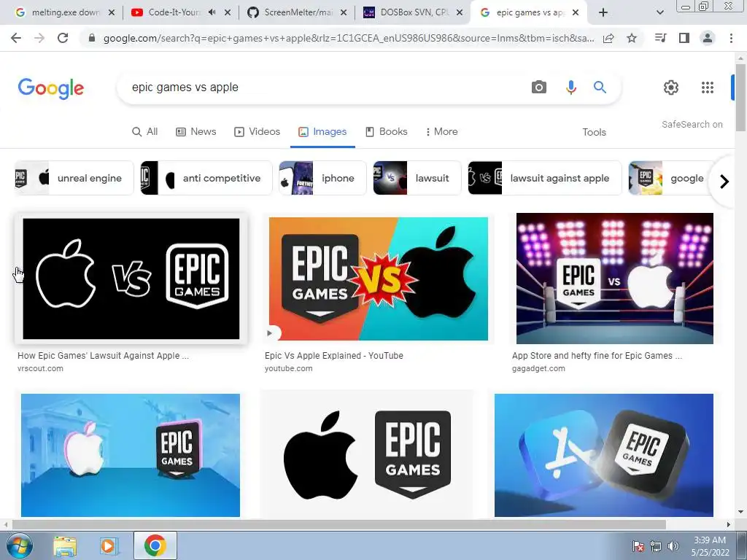Toggle the browser side panel icon

[x=684, y=38]
